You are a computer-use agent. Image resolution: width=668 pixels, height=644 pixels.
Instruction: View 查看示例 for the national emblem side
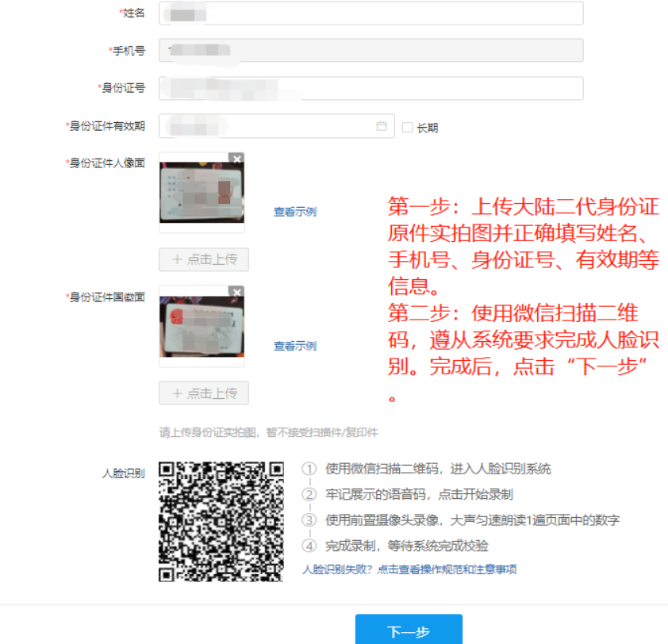(x=295, y=346)
